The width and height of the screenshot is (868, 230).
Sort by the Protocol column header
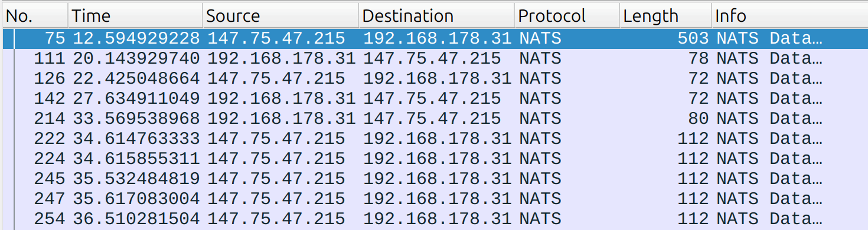(x=567, y=15)
